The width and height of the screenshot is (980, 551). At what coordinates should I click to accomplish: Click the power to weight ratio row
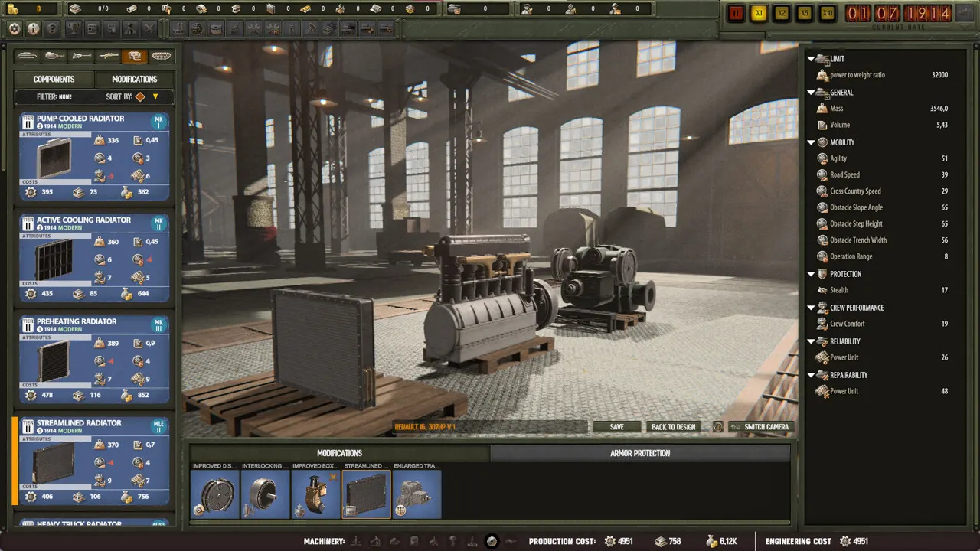[883, 75]
